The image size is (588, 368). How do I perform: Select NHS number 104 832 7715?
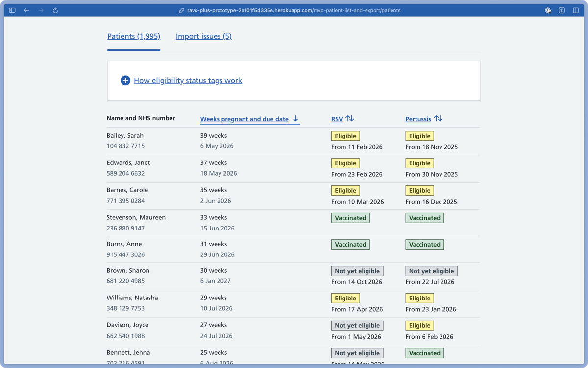(125, 146)
